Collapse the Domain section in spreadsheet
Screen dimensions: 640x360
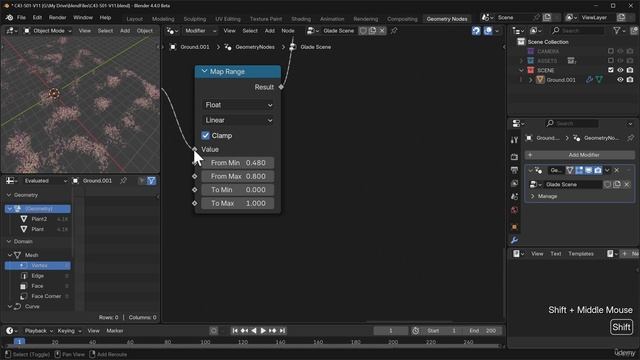coord(9,242)
